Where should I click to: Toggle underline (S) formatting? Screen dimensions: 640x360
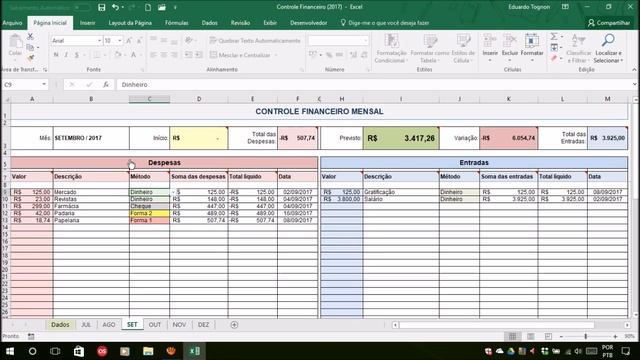[x=76, y=55]
